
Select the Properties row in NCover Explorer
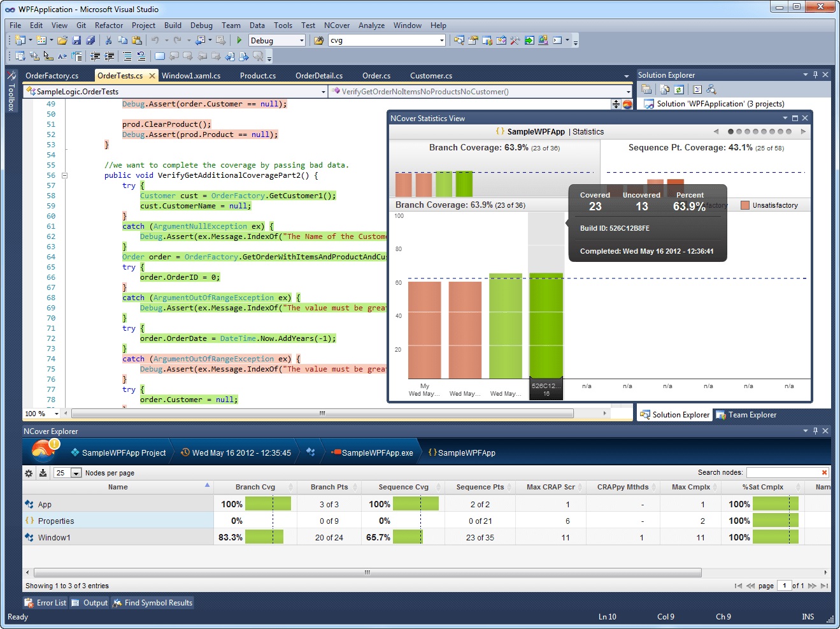click(427, 521)
